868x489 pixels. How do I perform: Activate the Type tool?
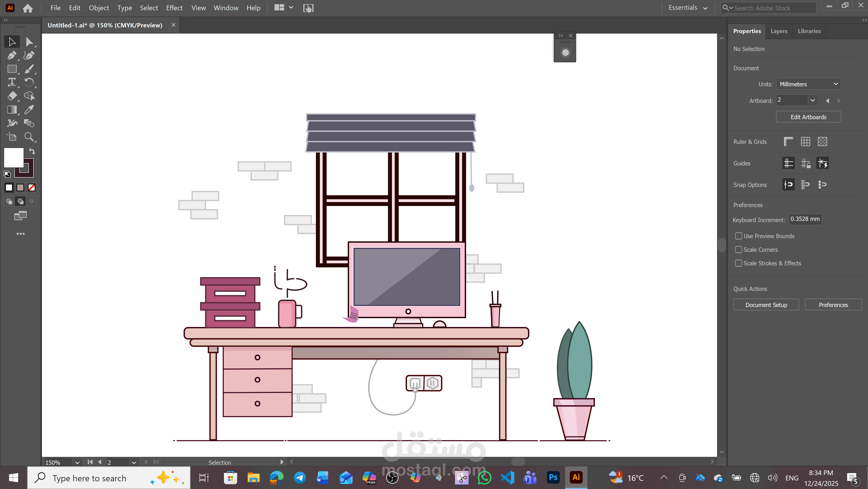tap(12, 82)
